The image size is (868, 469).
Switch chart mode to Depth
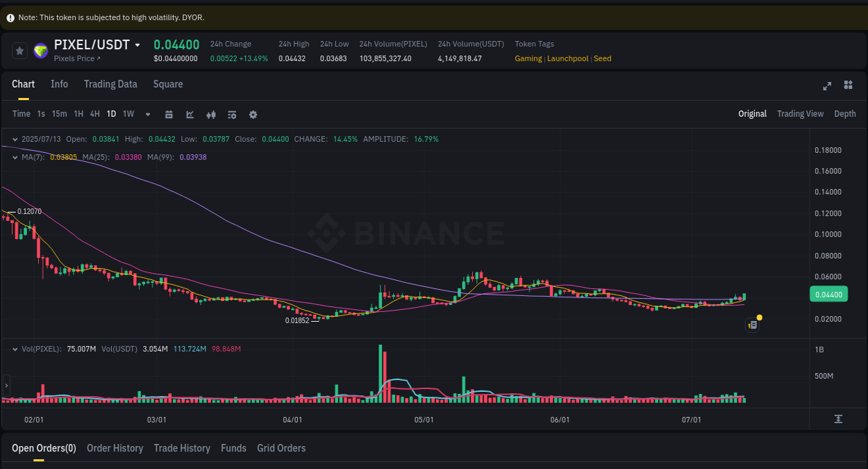click(845, 113)
